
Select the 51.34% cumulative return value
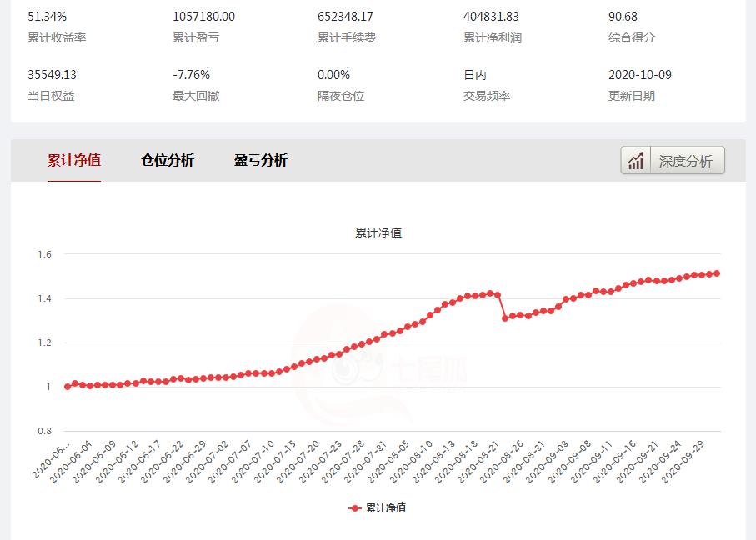point(47,17)
